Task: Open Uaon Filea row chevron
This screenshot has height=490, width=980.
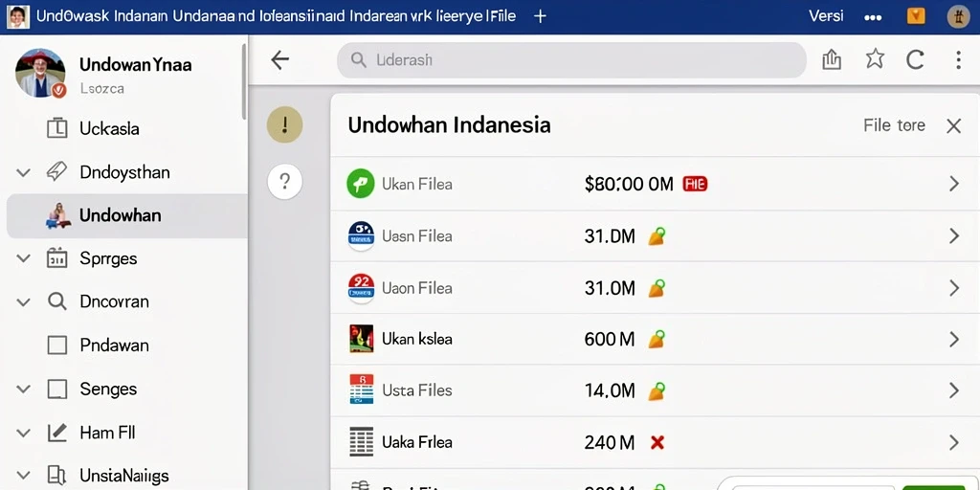Action: point(954,288)
